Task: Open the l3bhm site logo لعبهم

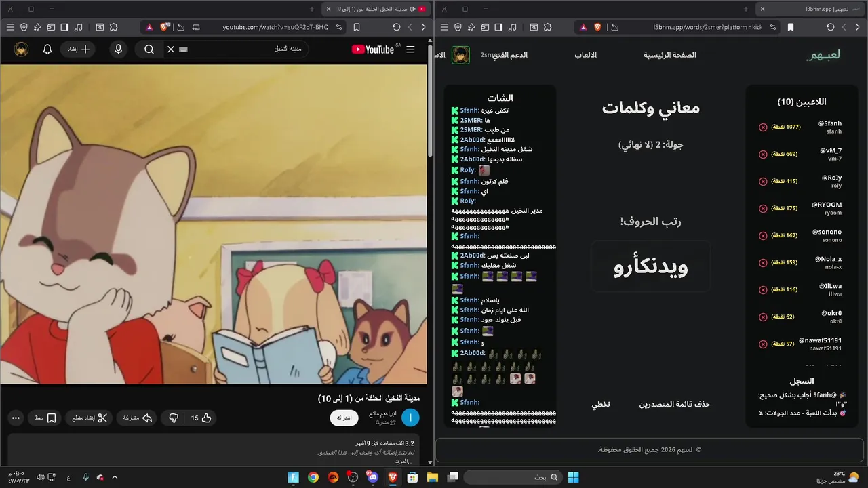Action: click(823, 55)
